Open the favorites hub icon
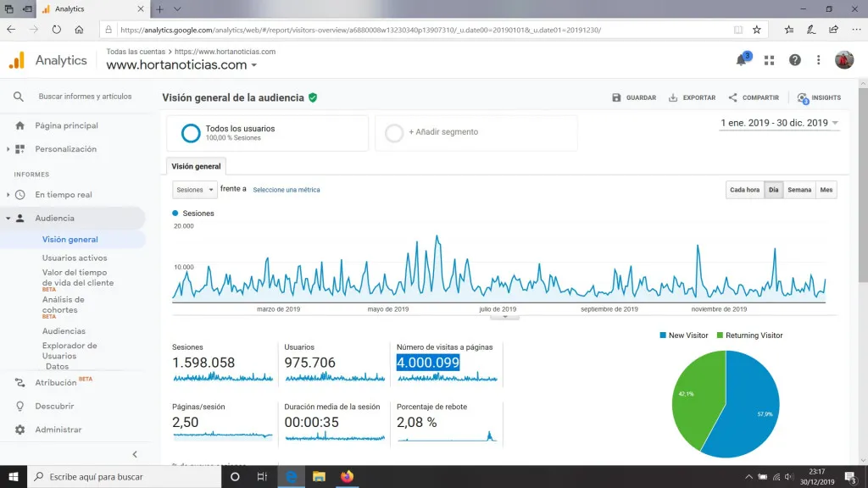 [x=789, y=30]
